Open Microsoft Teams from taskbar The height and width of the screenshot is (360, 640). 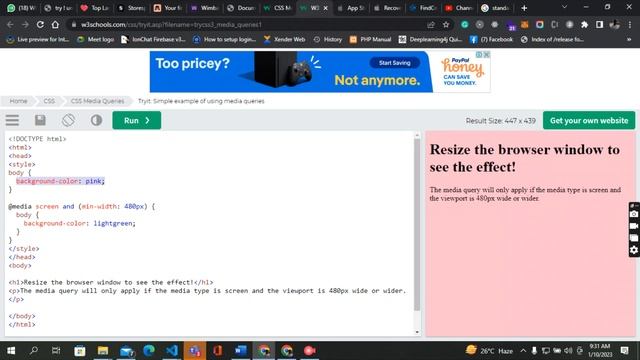(195, 351)
